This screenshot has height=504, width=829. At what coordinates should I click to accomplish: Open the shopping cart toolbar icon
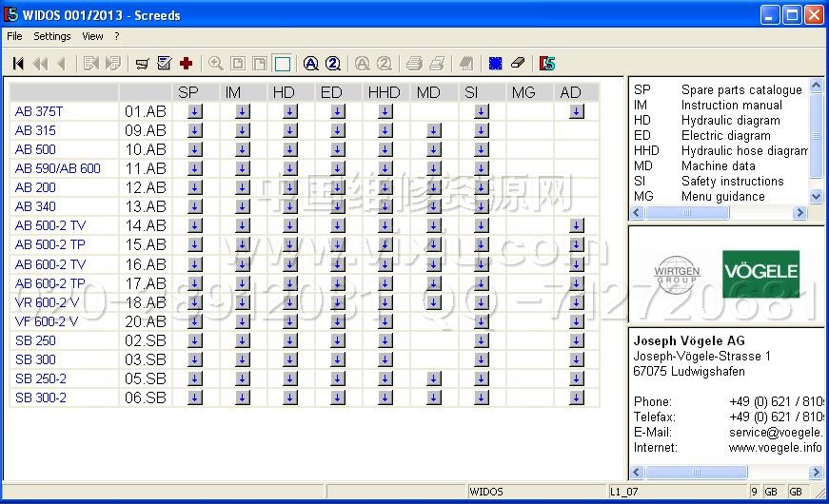click(x=142, y=64)
